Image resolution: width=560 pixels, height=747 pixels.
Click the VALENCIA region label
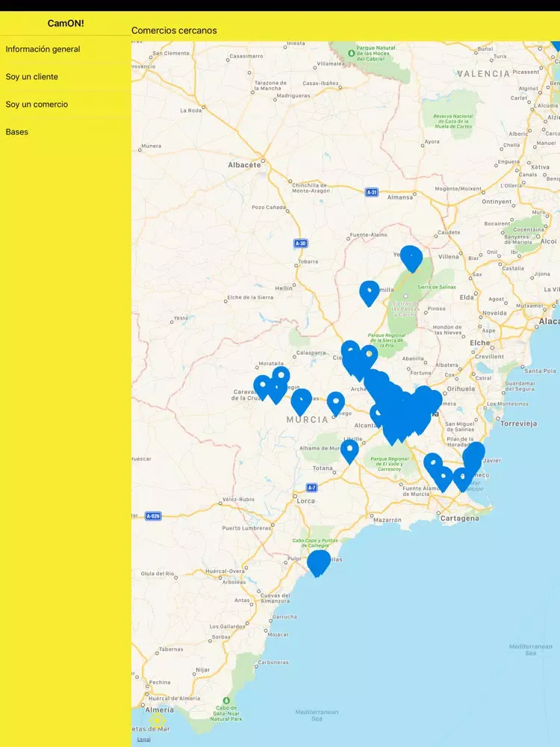[483, 74]
